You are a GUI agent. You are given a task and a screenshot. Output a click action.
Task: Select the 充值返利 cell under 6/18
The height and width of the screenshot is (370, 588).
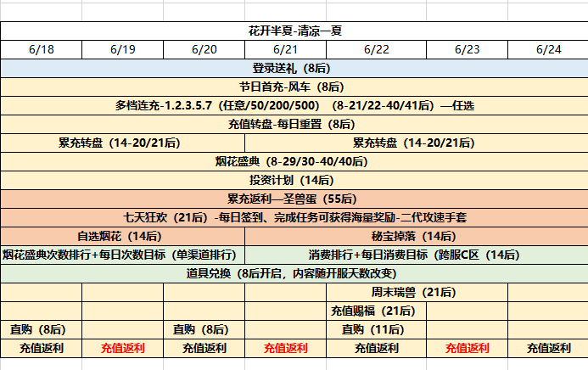(42, 348)
